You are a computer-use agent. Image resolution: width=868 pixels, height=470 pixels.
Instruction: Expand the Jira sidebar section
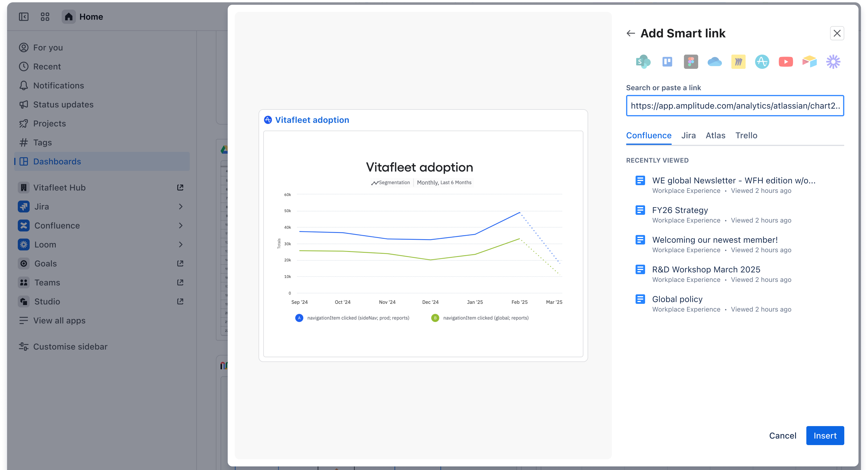(x=181, y=206)
